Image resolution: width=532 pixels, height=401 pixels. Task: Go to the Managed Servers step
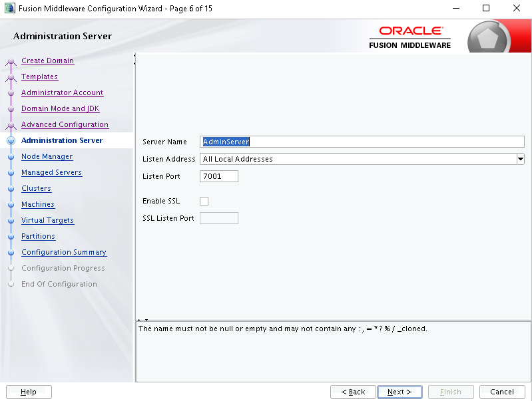point(51,172)
